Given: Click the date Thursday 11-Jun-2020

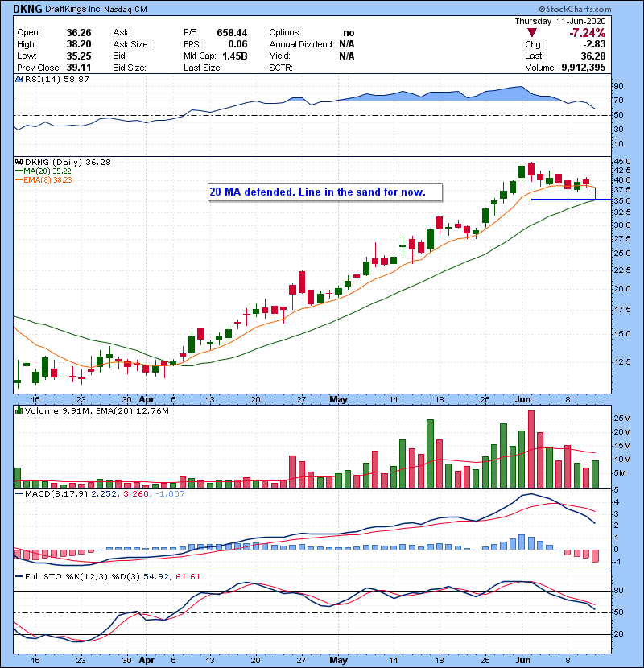Looking at the screenshot, I should [x=560, y=21].
